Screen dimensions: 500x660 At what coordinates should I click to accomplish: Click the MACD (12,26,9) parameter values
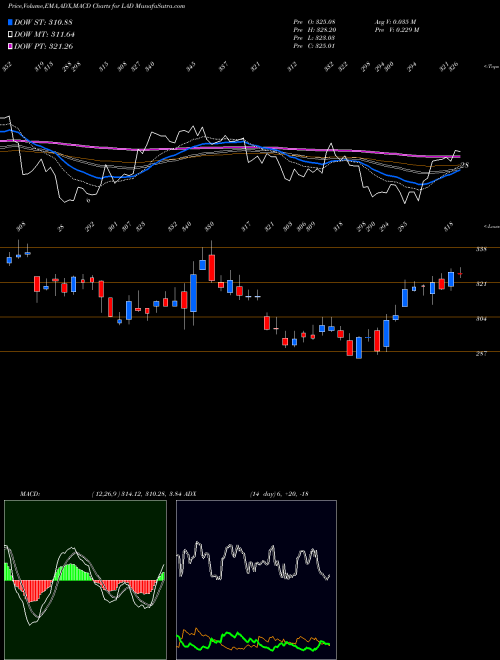click(x=136, y=494)
